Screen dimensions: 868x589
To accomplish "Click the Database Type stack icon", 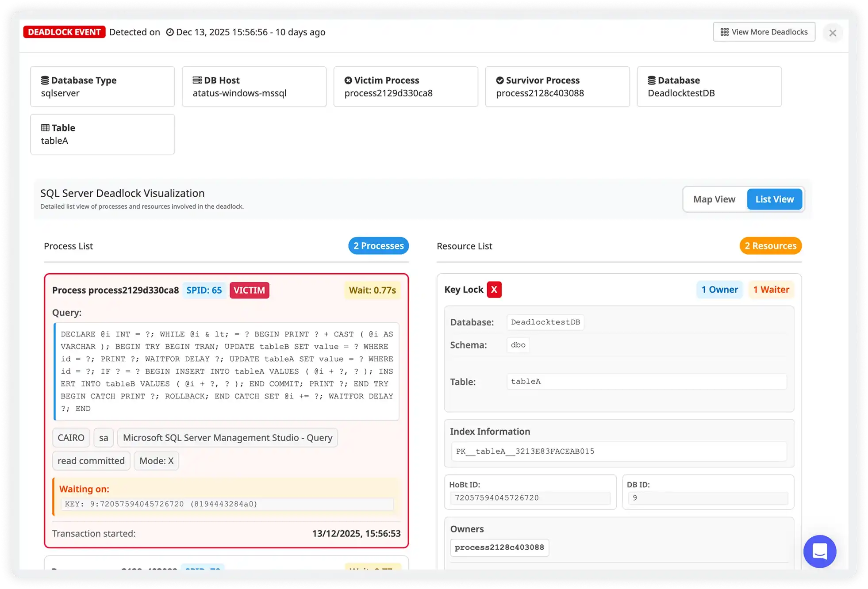I will pos(45,80).
